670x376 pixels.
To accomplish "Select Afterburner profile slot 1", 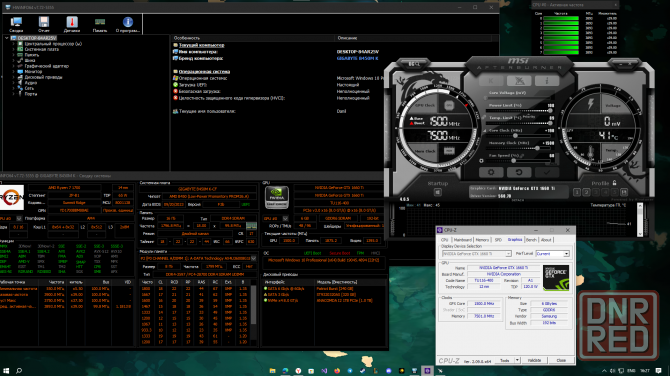I will point(577,192).
